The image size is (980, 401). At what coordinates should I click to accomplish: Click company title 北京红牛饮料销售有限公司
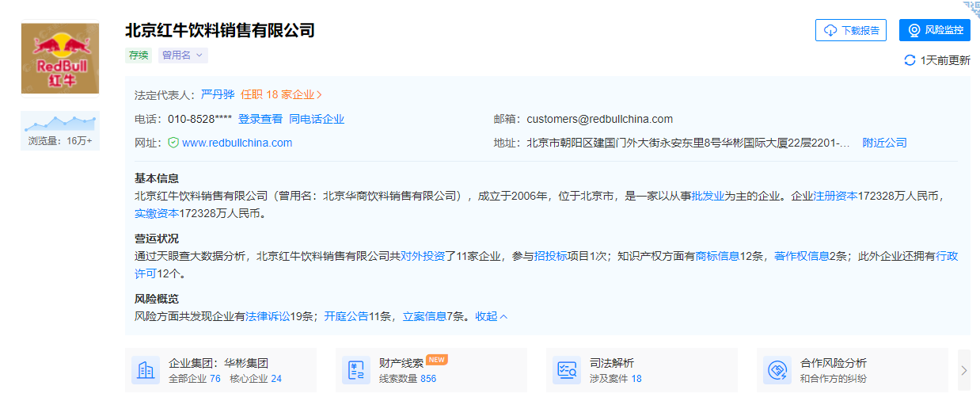click(220, 30)
